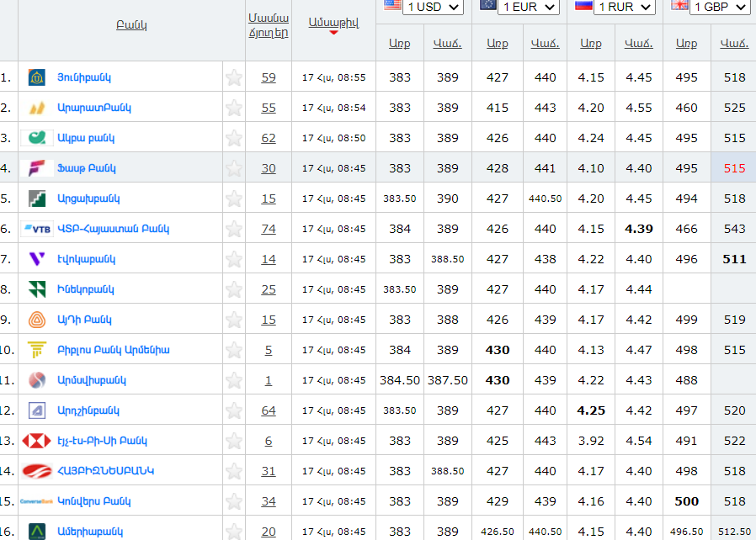Click the Ակբա բանկ logo
The width and height of the screenshot is (756, 540).
[x=37, y=138]
